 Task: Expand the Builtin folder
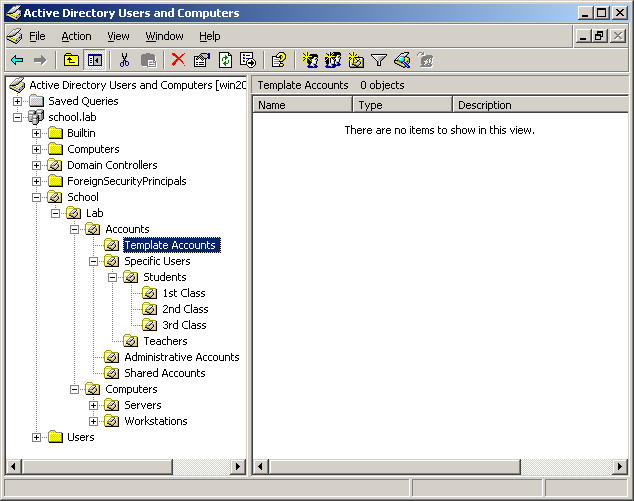(x=36, y=133)
